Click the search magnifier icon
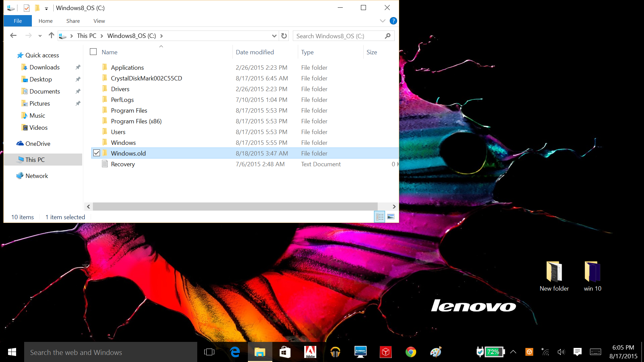 pos(388,36)
